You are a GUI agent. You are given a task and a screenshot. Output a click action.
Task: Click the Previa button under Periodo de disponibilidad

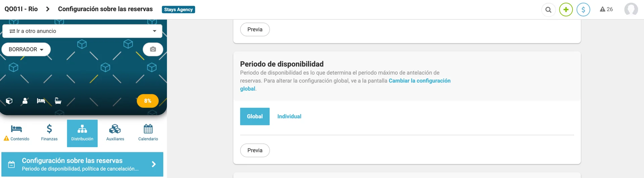coord(255,150)
